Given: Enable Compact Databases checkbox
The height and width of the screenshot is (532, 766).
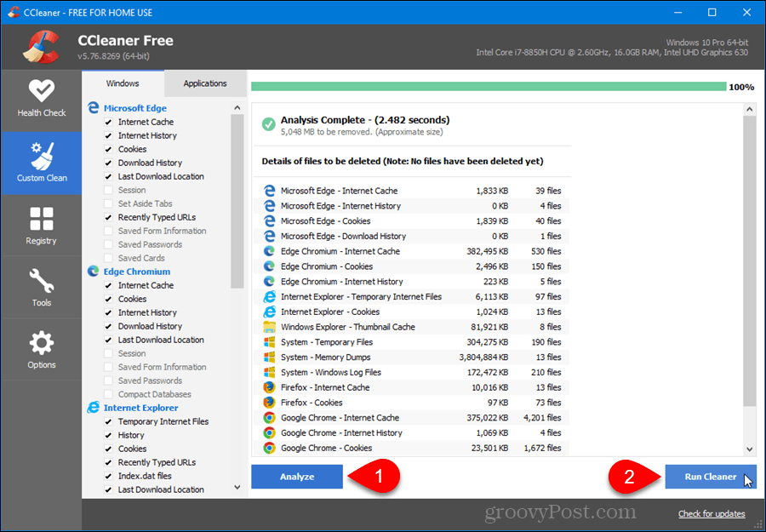Looking at the screenshot, I should (108, 394).
